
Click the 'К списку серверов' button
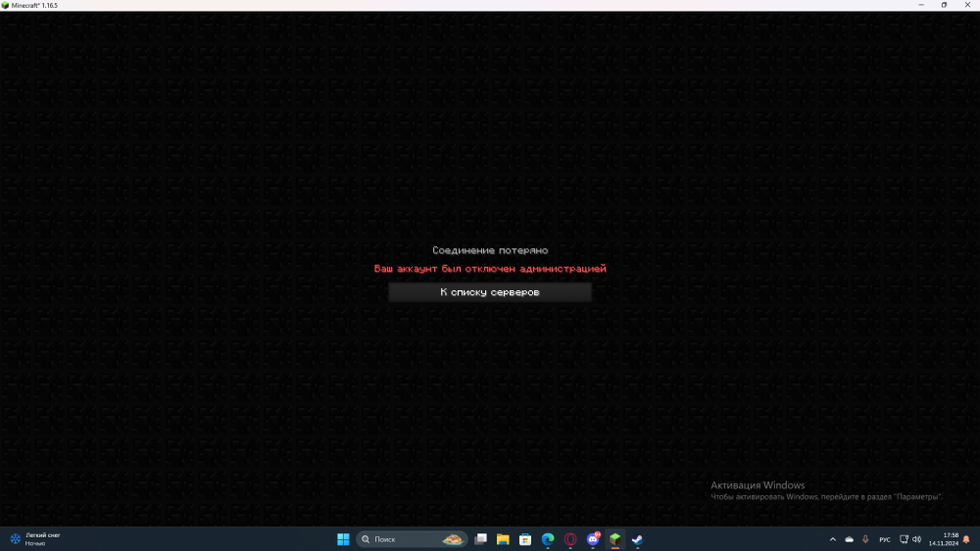point(489,292)
